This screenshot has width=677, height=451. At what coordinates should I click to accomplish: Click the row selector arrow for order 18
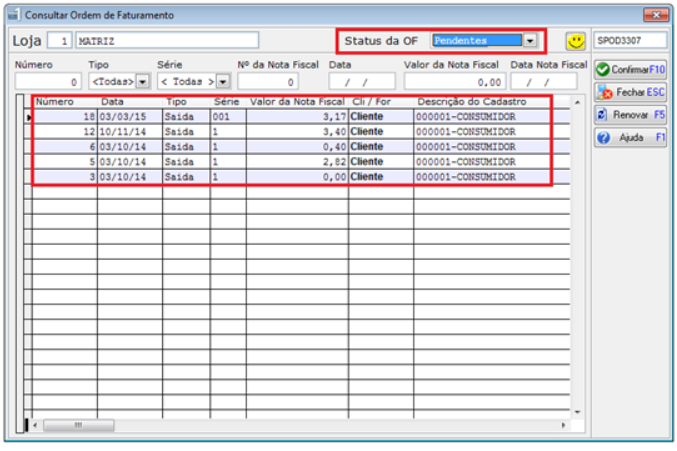(x=28, y=117)
